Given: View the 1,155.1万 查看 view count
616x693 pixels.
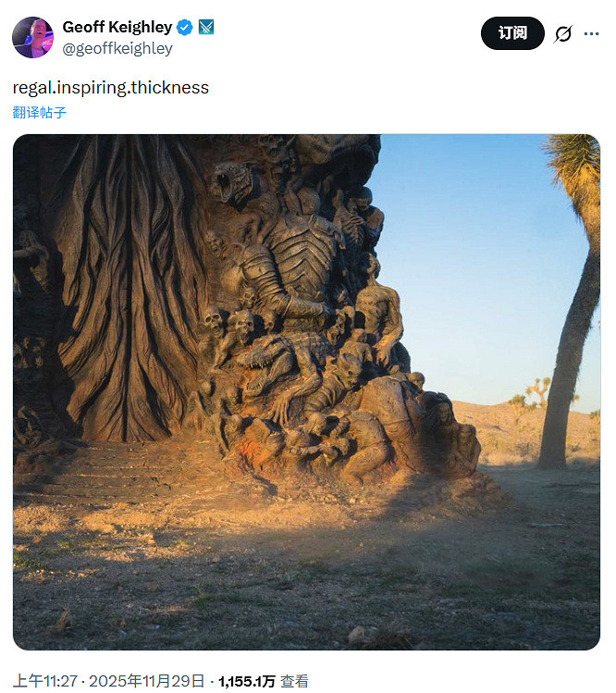Looking at the screenshot, I should coord(264,681).
